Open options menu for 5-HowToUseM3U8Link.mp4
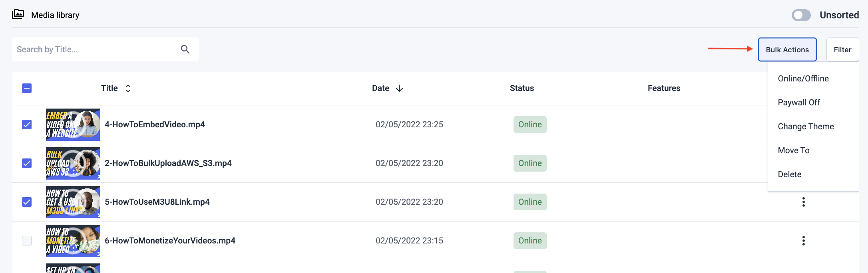 pos(803,202)
